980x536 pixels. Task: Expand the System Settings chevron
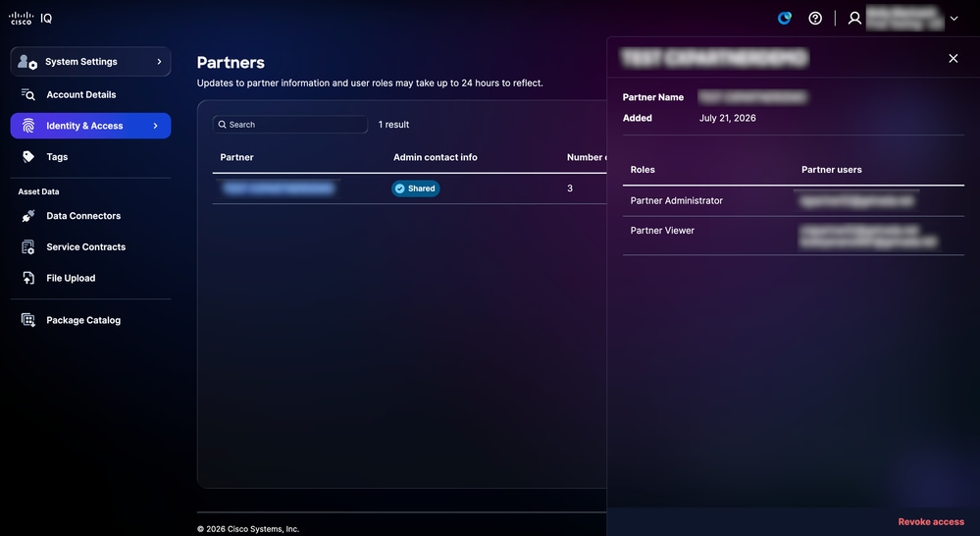click(159, 61)
